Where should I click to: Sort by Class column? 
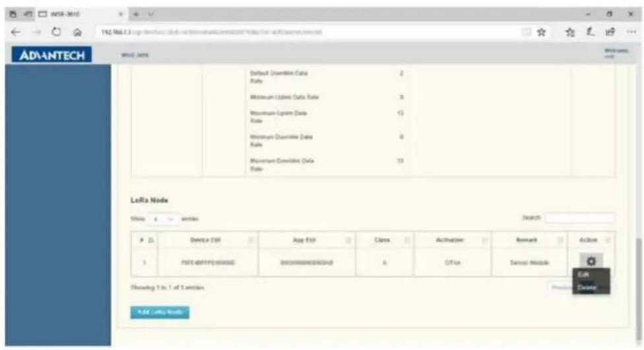tap(385, 240)
